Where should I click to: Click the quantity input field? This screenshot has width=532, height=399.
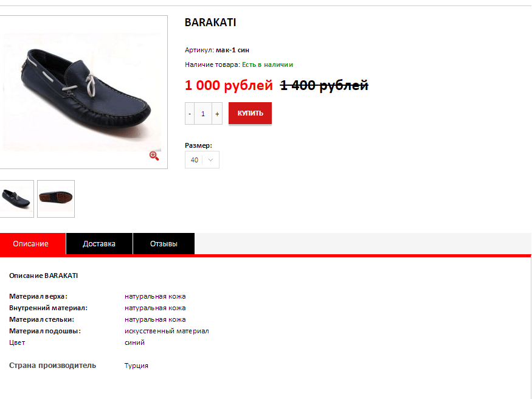pos(203,114)
